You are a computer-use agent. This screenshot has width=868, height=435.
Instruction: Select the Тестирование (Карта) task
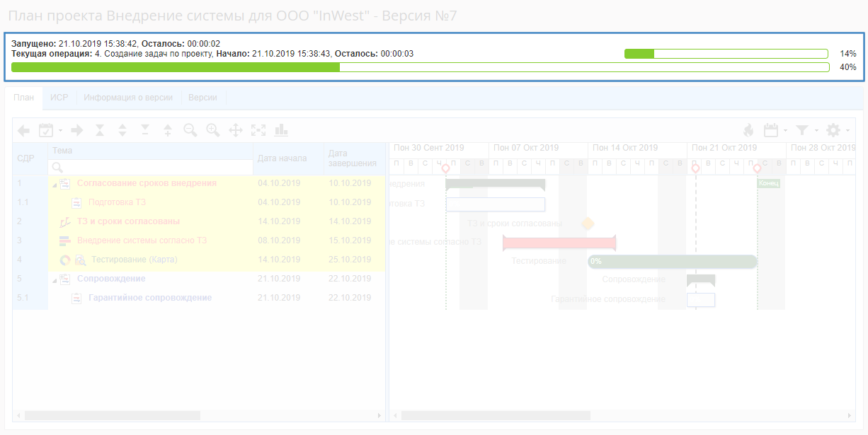coord(134,260)
